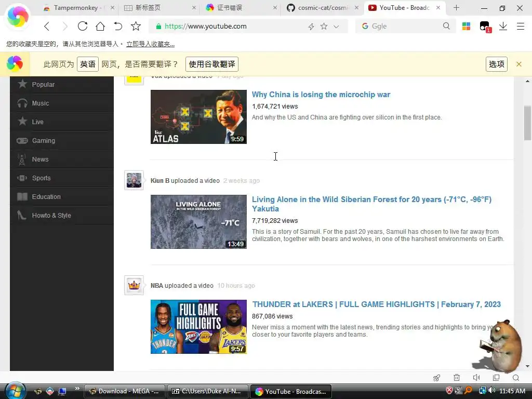Dismiss the translation bar
This screenshot has height=399, width=532.
tap(519, 64)
